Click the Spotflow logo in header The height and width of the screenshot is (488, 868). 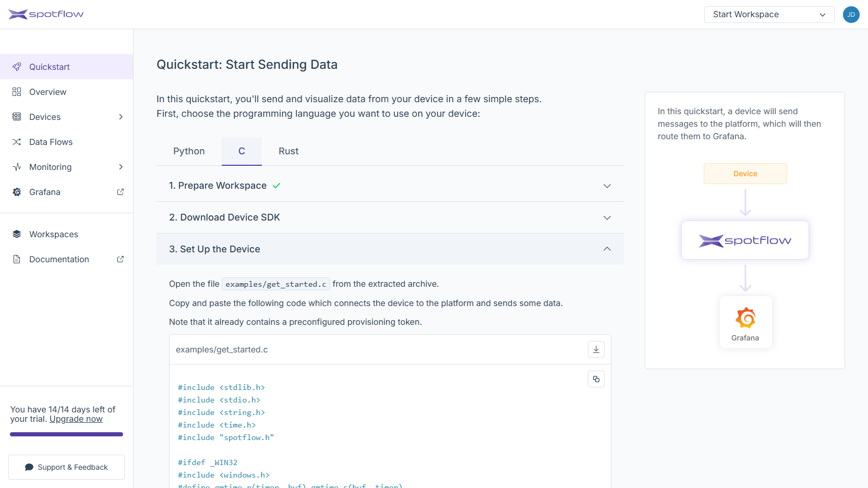tap(46, 14)
